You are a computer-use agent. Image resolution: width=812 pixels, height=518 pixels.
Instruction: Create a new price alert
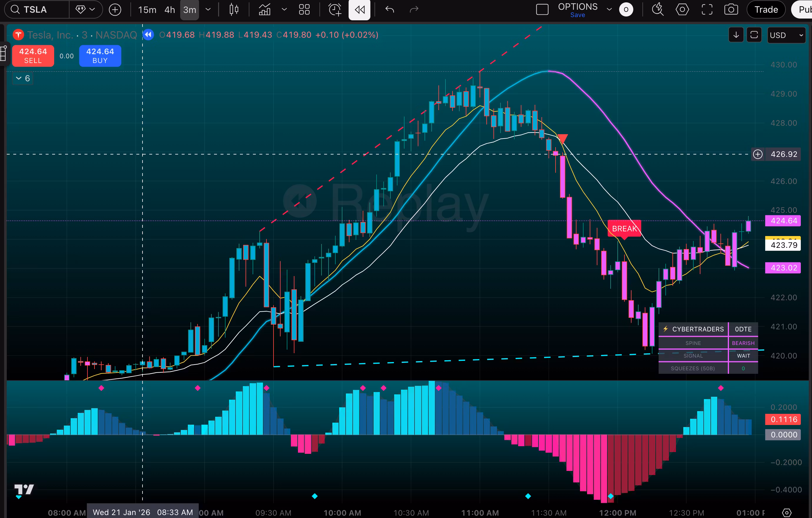click(334, 9)
